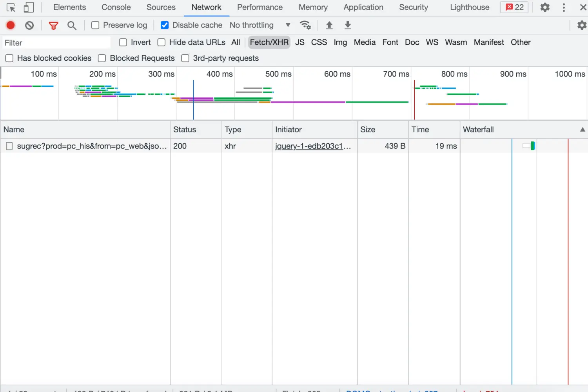The image size is (588, 392).
Task: Toggle the red filter funnel icon
Action: coord(53,26)
